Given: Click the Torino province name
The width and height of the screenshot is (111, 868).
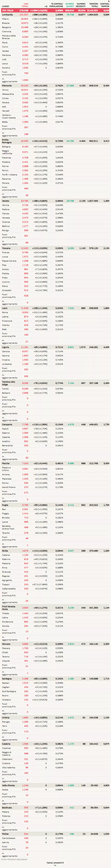Looking at the screenshot, I should pos(5,90).
